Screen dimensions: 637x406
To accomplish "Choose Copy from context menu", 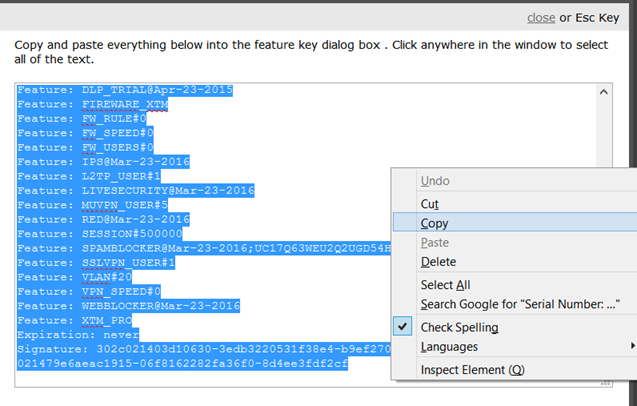I will (x=515, y=223).
